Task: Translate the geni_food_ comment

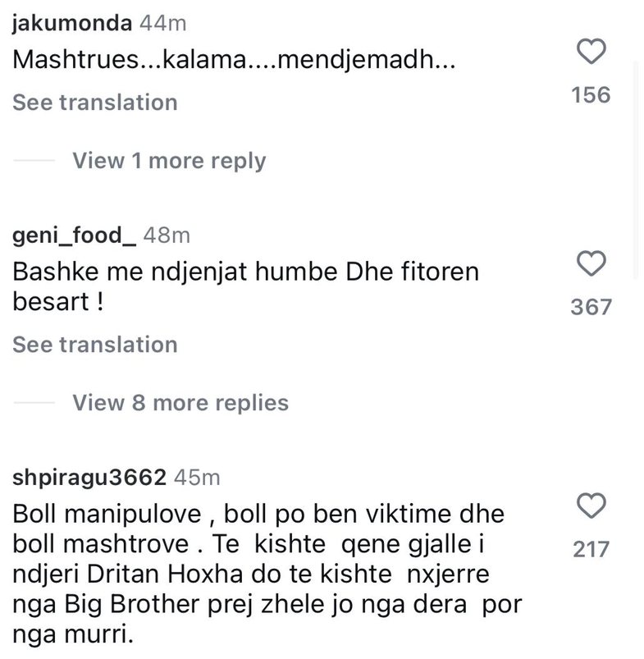Action: [x=94, y=344]
